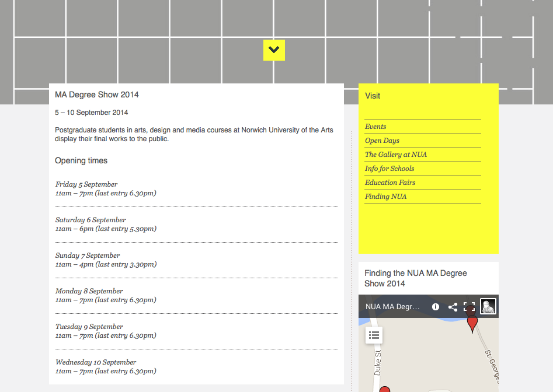Open the map info icon
Viewport: 553px width, 392px height.
point(436,307)
